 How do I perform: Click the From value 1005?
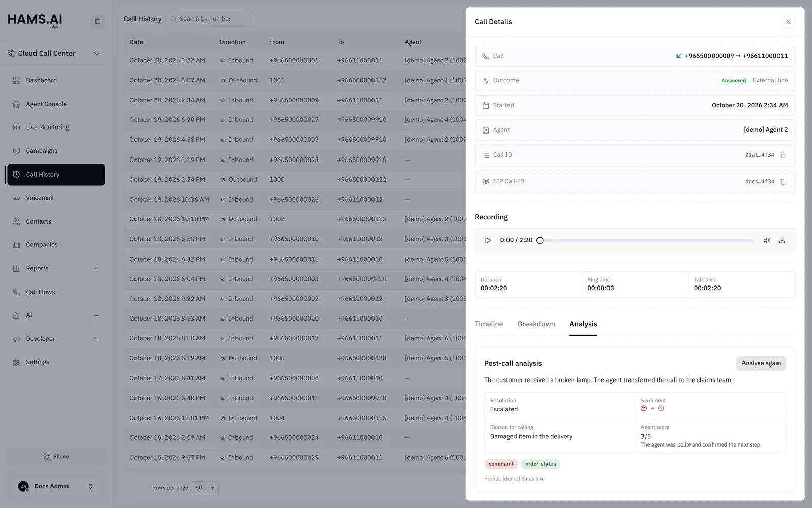pyautogui.click(x=277, y=358)
